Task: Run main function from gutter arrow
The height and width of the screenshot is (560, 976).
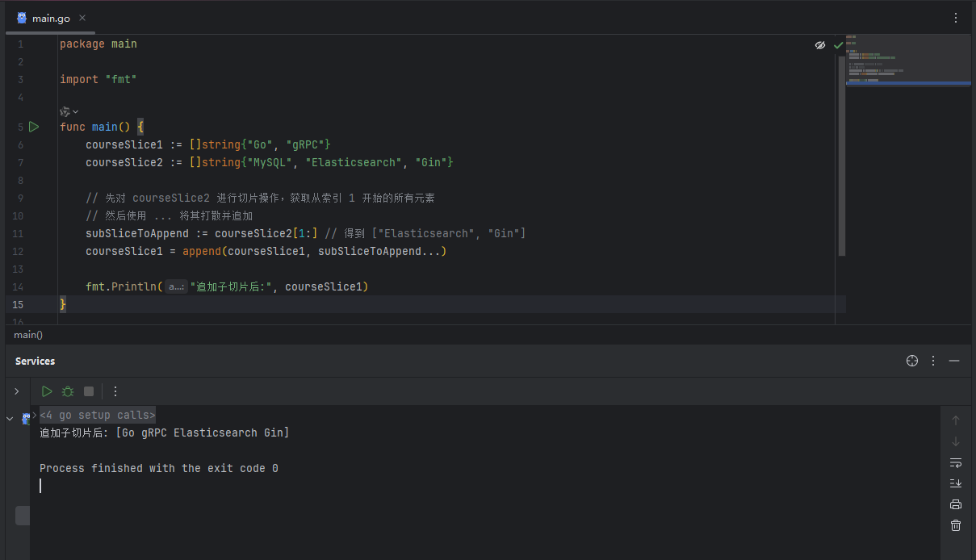Action: point(34,127)
